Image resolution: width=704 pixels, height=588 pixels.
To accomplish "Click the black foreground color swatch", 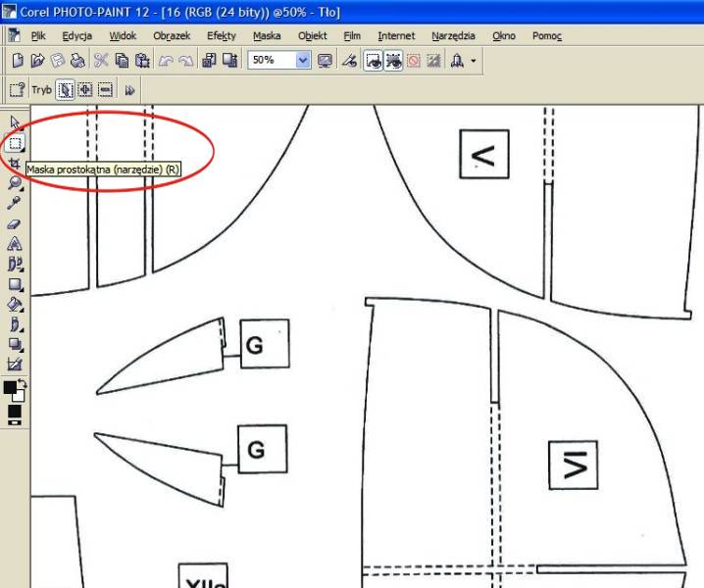I will click(x=11, y=388).
